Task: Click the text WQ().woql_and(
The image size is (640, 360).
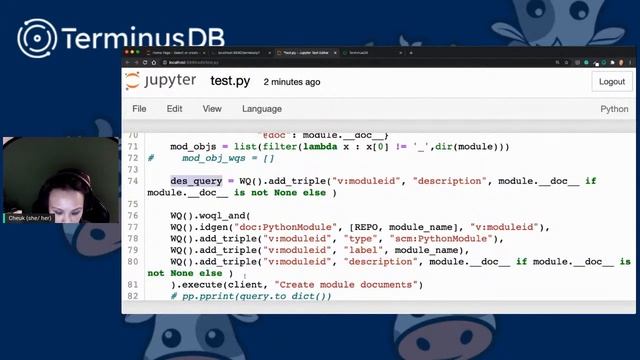Action: coord(210,216)
